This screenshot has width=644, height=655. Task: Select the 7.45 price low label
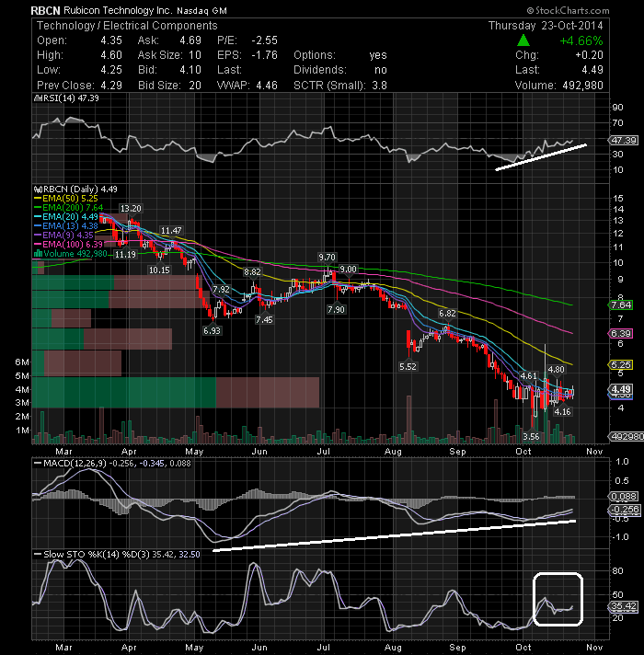pyautogui.click(x=264, y=319)
